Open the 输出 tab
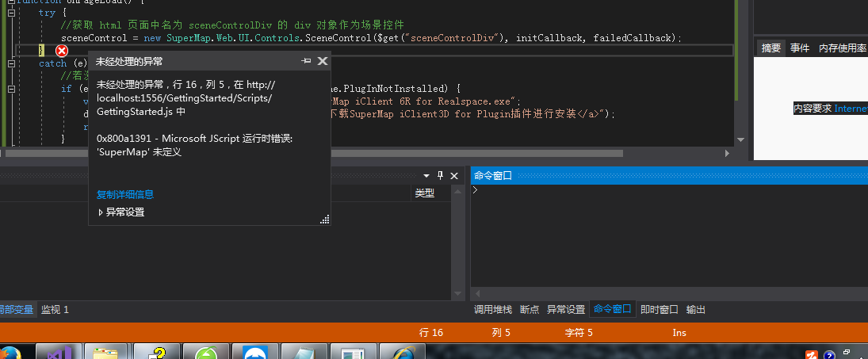Screen dimensions: 868x359 pyautogui.click(x=696, y=310)
